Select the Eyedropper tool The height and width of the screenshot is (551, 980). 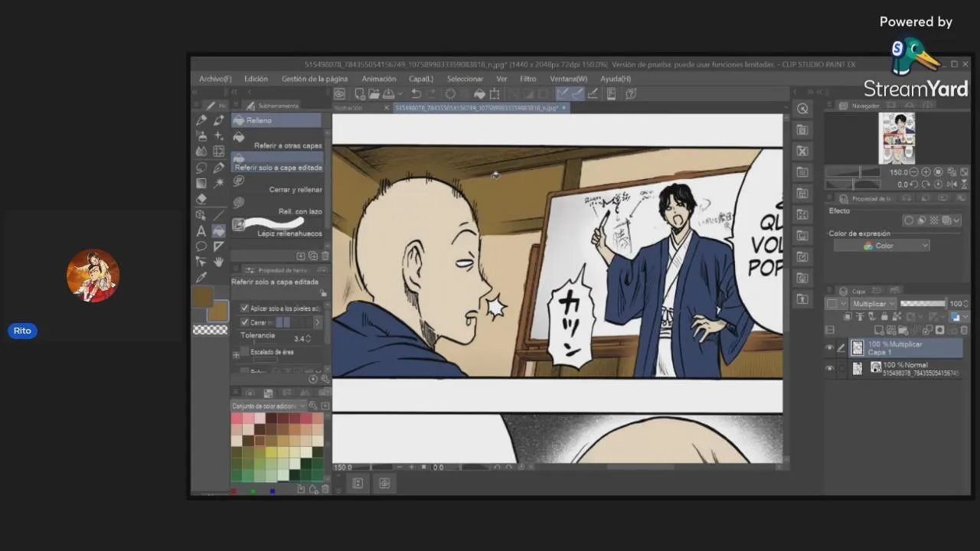pos(201,277)
